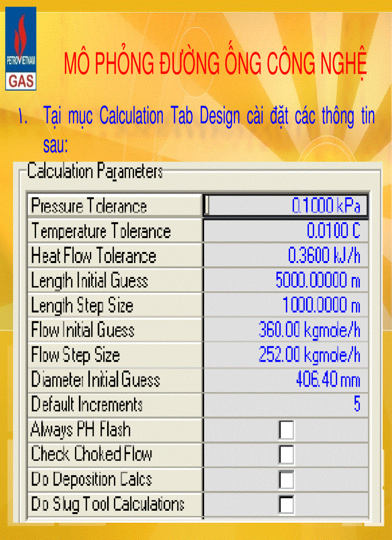392x540 pixels.
Task: Tick the Check Choked Flow checkbox
Action: point(286,454)
